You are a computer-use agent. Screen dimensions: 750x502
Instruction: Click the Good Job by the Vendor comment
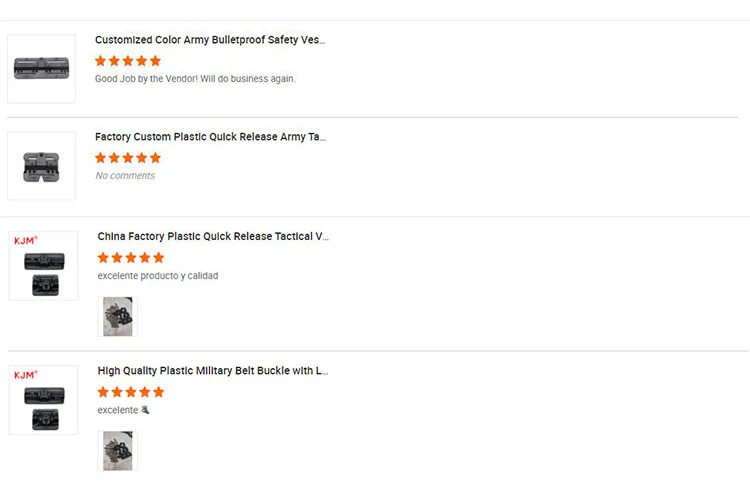(195, 79)
